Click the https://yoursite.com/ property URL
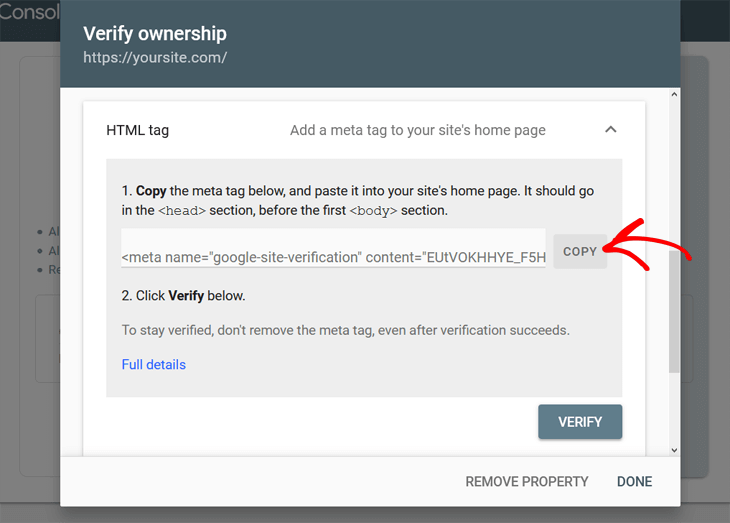This screenshot has width=730, height=523. pos(155,57)
